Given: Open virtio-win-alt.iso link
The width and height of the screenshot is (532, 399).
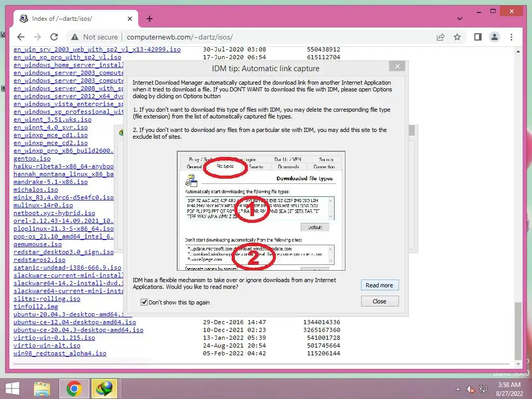Looking at the screenshot, I should (47, 345).
